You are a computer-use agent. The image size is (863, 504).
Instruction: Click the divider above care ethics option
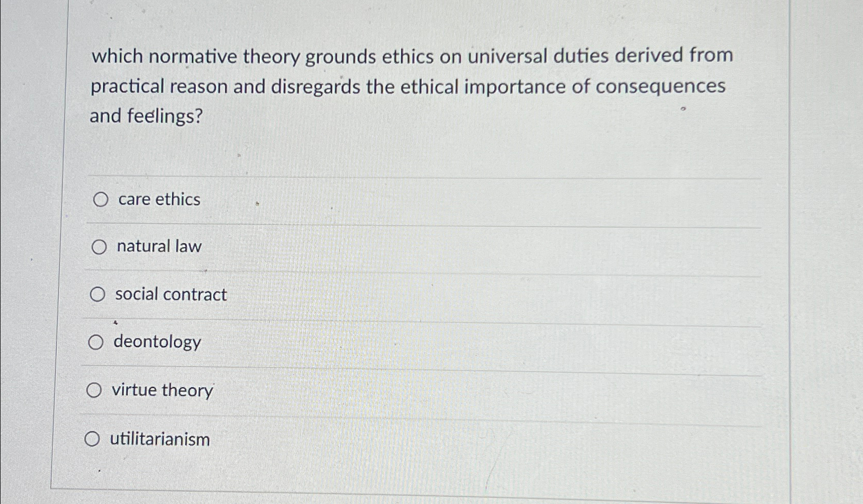(x=410, y=176)
